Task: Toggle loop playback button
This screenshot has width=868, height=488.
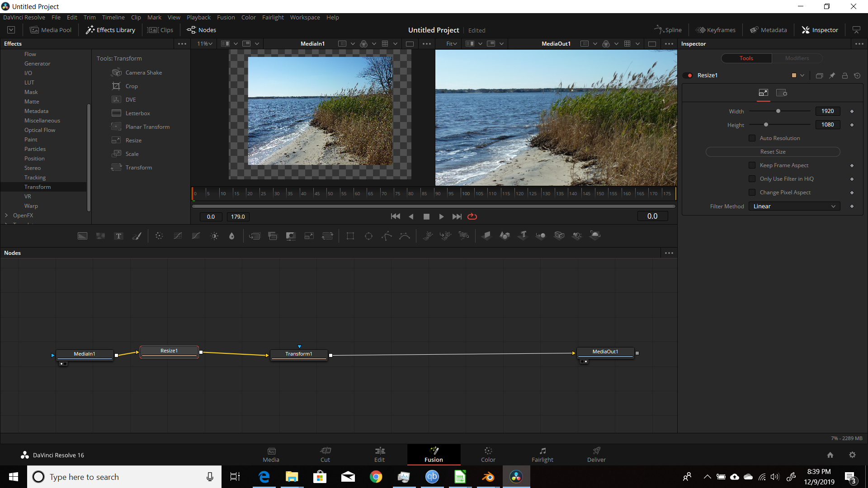Action: tap(472, 216)
